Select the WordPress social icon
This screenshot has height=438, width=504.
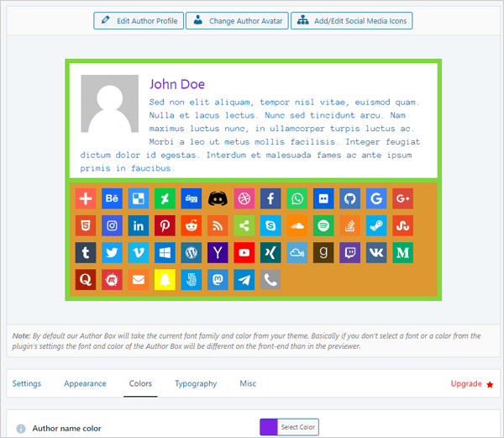pos(192,253)
